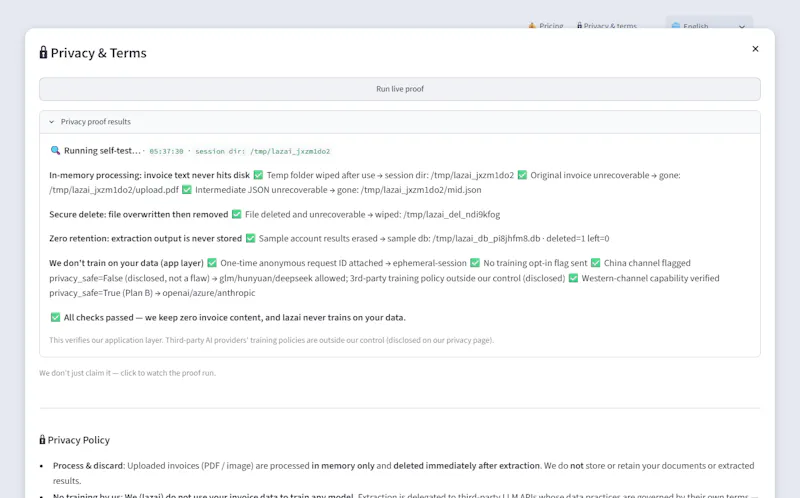Click the bold deleted immediately after extraction phrase
800x498 pixels.
(x=466, y=465)
